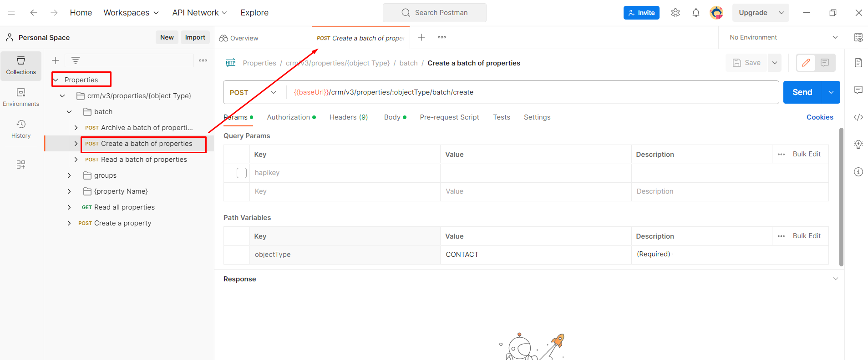Click the Invite button
This screenshot has width=868, height=360.
tap(641, 13)
